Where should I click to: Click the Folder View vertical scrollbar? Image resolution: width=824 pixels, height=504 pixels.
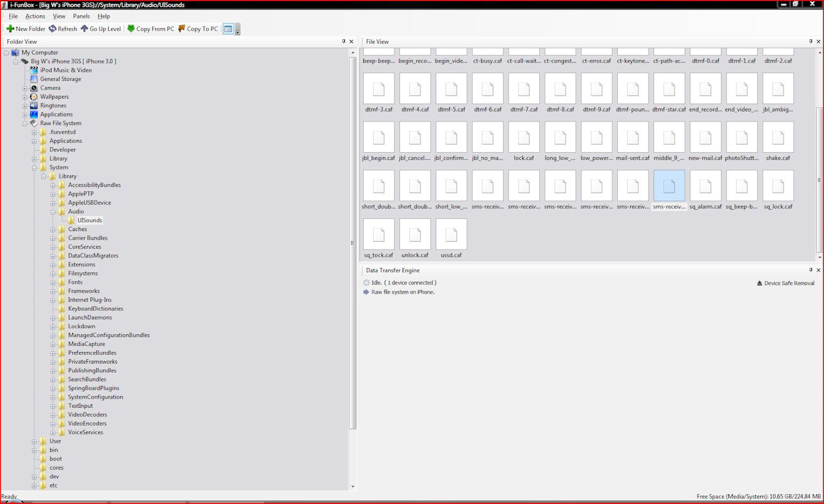353,242
